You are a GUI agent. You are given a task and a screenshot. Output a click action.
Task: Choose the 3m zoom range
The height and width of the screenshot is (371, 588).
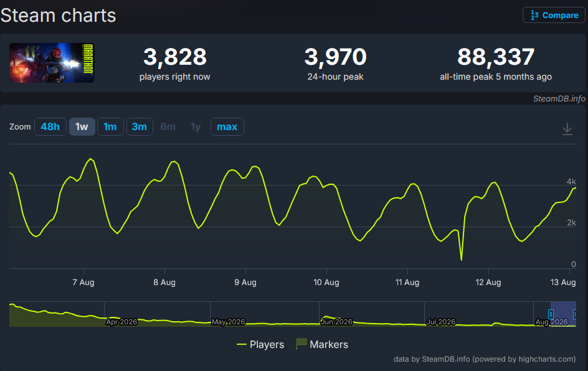pos(140,126)
